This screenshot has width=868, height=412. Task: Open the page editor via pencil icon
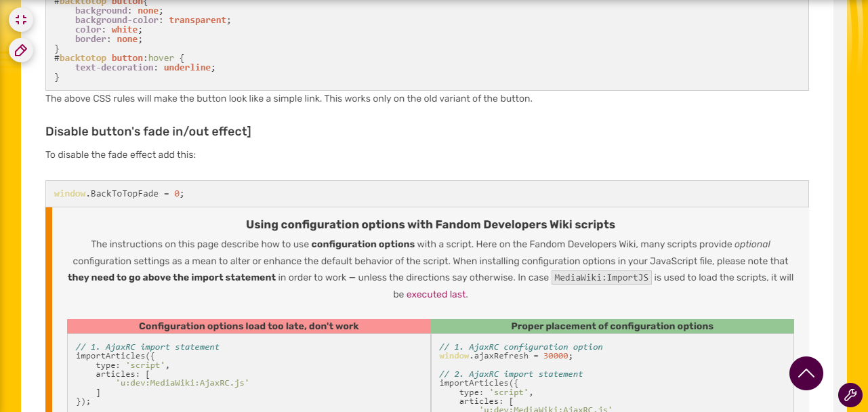pos(21,50)
